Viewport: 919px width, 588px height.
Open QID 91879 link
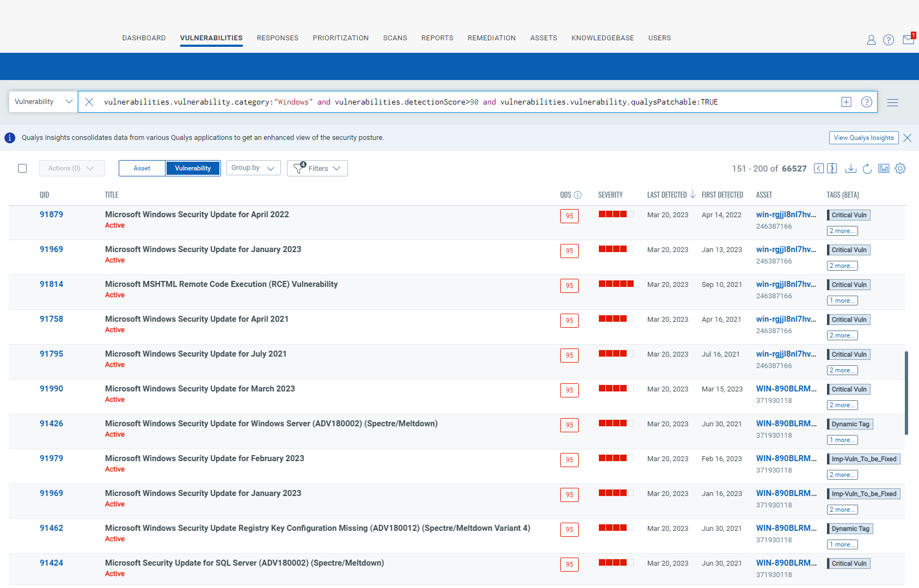(x=51, y=215)
